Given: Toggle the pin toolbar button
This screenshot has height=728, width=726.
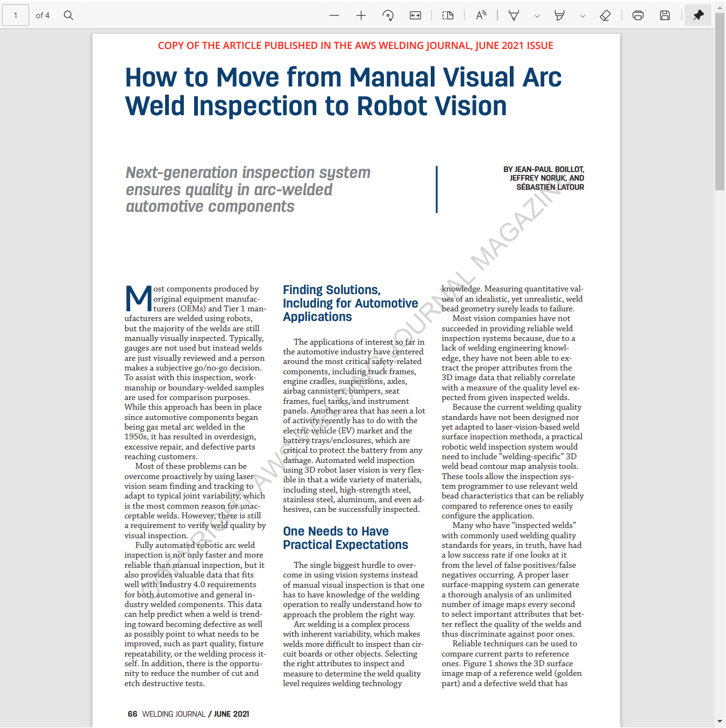Looking at the screenshot, I should point(698,16).
